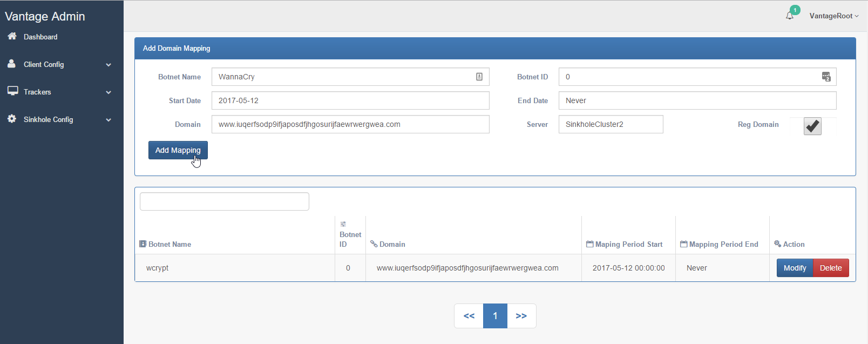Expand the Trackers menu chevron
868x344 pixels.
109,92
